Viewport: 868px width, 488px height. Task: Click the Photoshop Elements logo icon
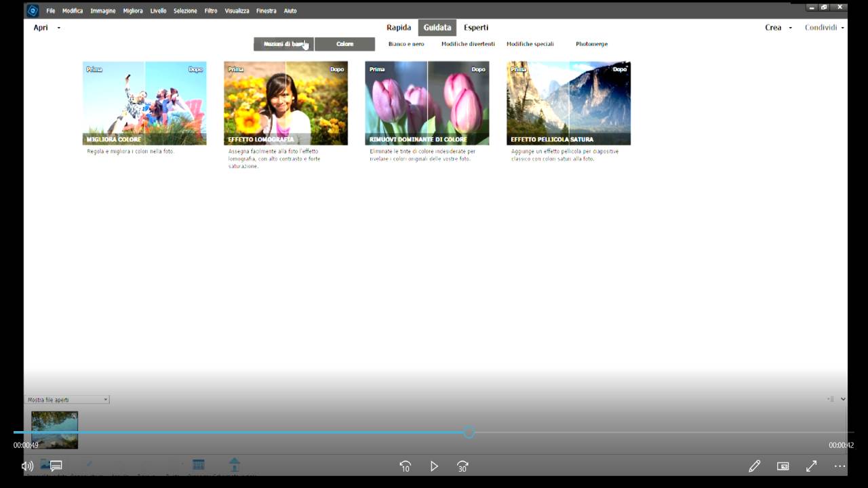point(33,10)
